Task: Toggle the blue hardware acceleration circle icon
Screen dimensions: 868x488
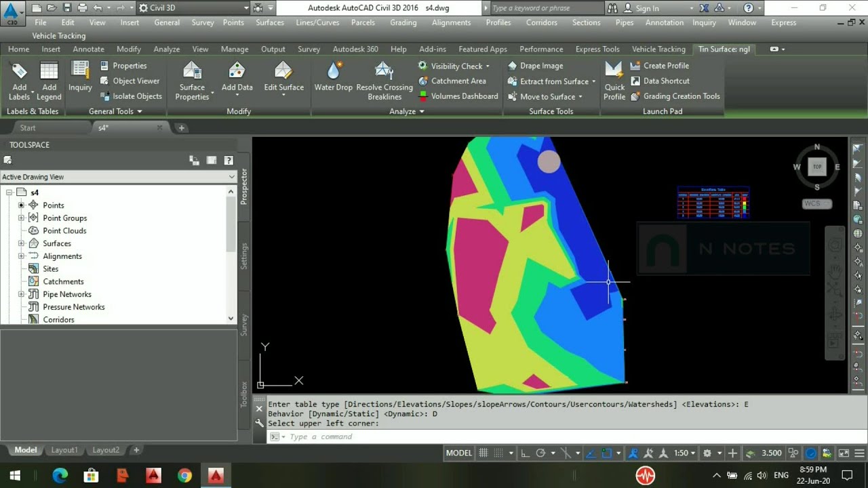Action: coord(811,453)
